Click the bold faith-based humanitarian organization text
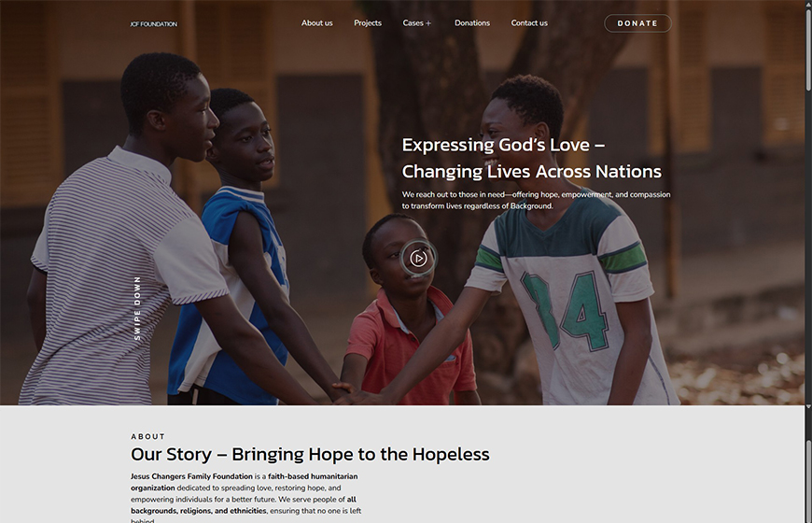Viewport: 812px width, 523px height. [x=244, y=482]
